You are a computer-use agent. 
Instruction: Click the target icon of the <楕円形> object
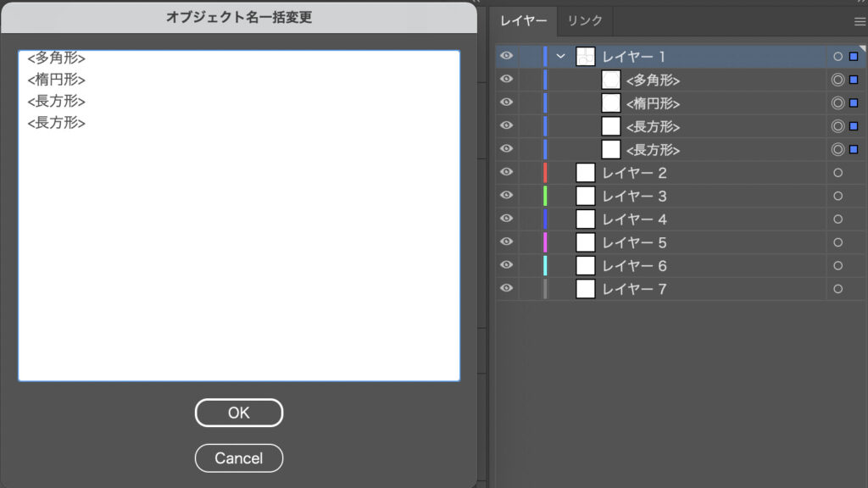click(837, 103)
